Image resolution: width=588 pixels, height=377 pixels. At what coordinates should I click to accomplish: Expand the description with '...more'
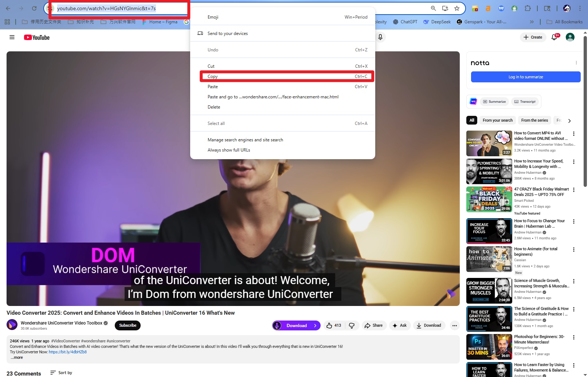pyautogui.click(x=17, y=357)
